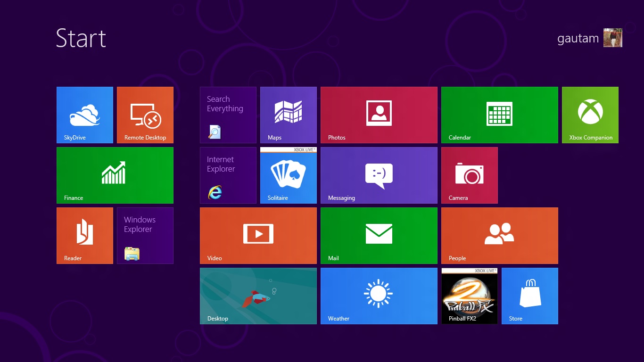Click the user account picture
Screen dimensions: 644x362
pos(613,38)
